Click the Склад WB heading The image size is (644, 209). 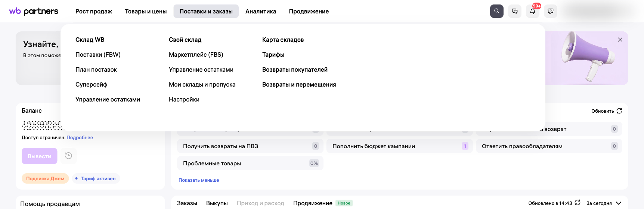(x=90, y=40)
